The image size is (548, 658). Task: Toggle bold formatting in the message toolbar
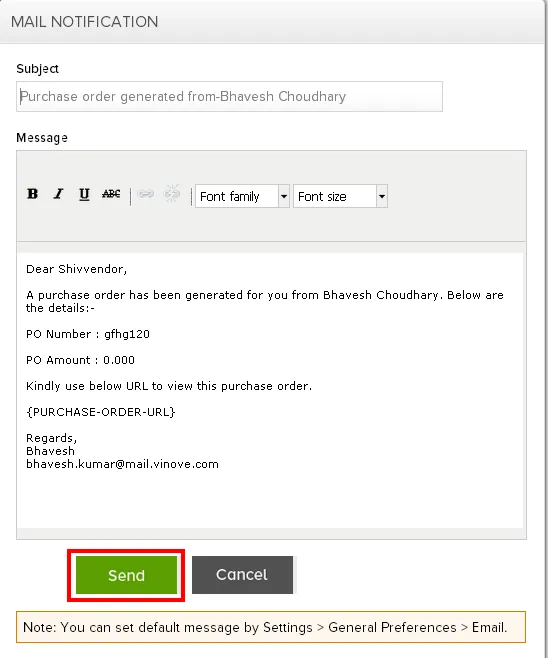(32, 194)
